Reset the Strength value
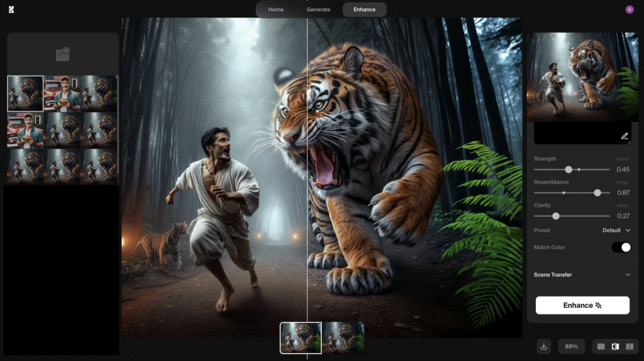This screenshot has height=361, width=644. tap(622, 159)
